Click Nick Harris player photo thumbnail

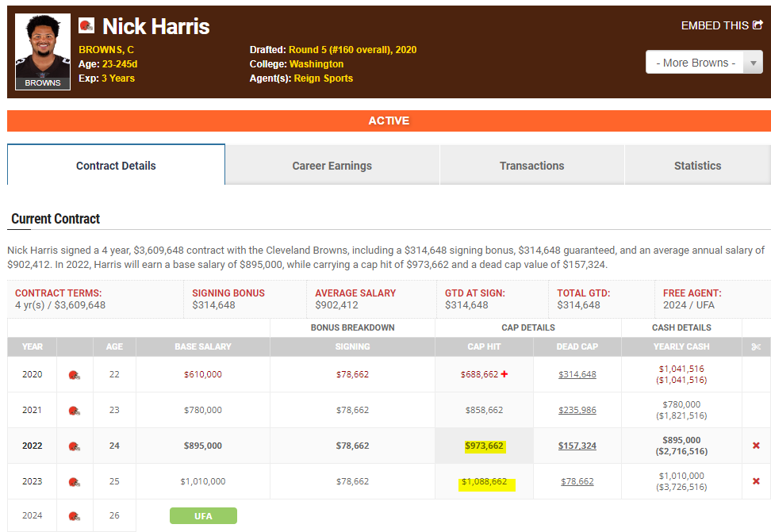[43, 52]
